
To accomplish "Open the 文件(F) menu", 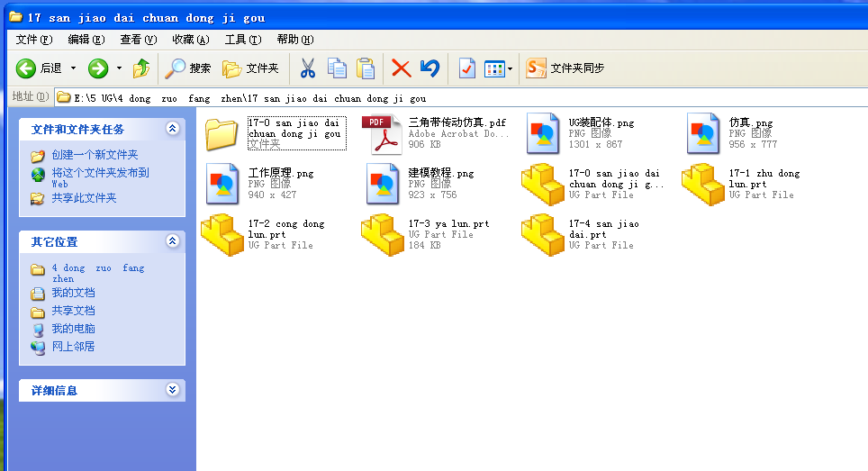I will [x=34, y=40].
